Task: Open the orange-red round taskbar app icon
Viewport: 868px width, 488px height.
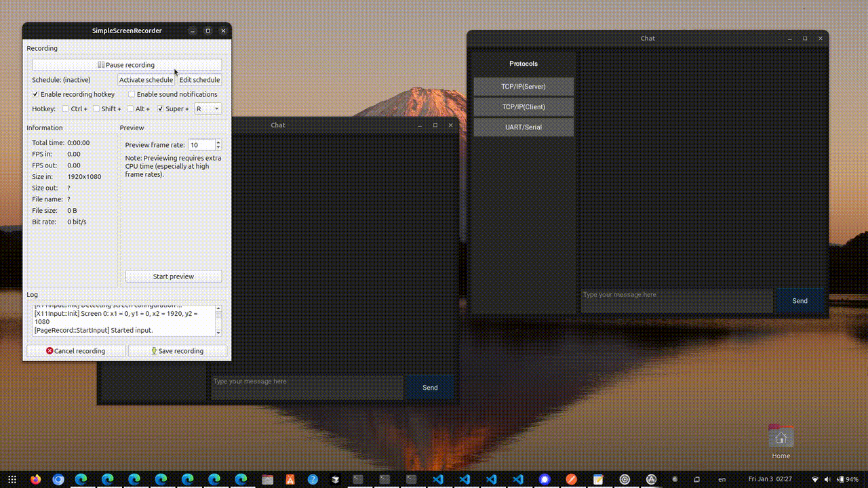Action: pos(571,479)
